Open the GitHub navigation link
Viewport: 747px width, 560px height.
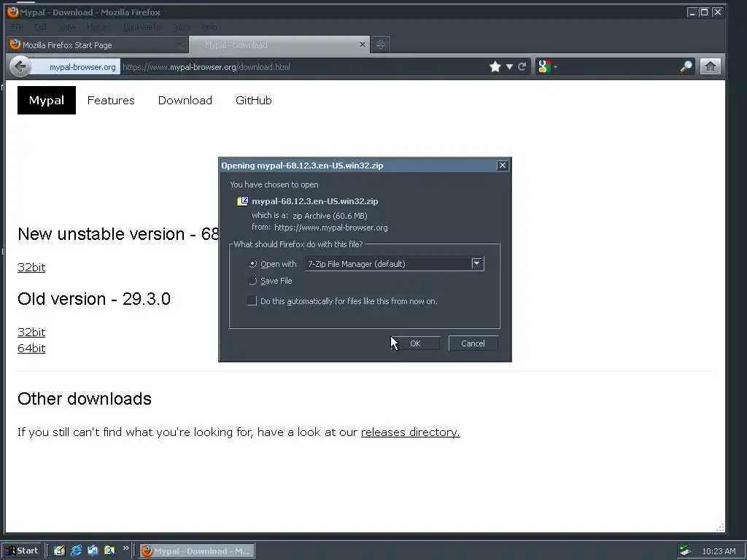(253, 101)
